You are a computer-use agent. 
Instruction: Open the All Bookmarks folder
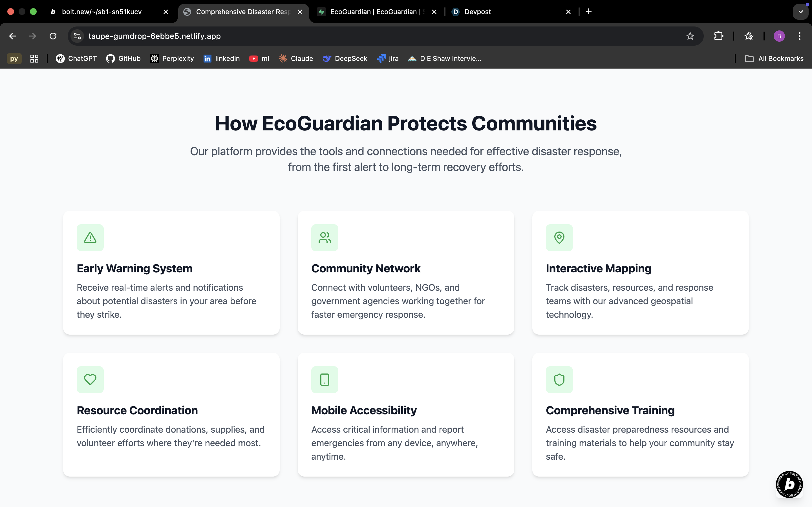point(774,59)
